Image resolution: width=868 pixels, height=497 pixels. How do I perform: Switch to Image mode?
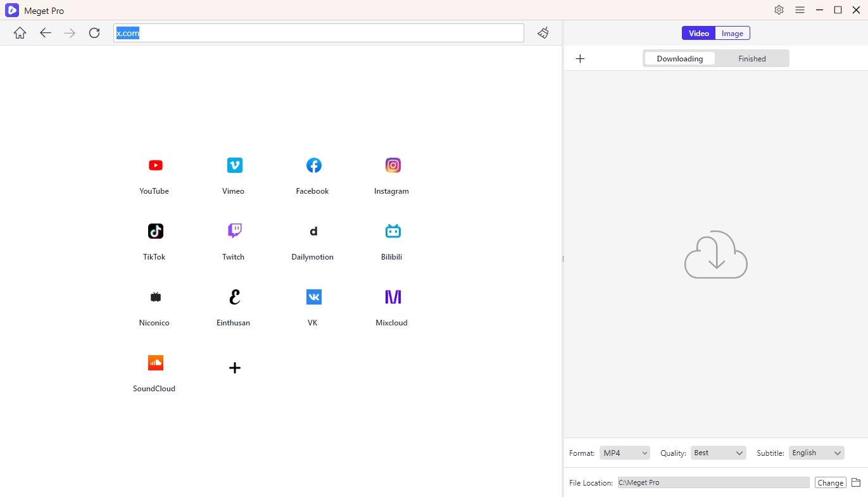(x=733, y=34)
